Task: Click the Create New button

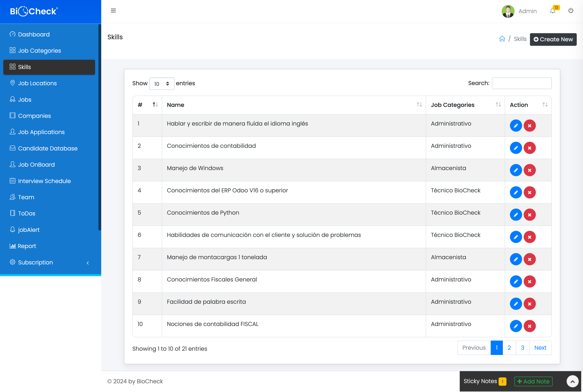Action: point(553,39)
